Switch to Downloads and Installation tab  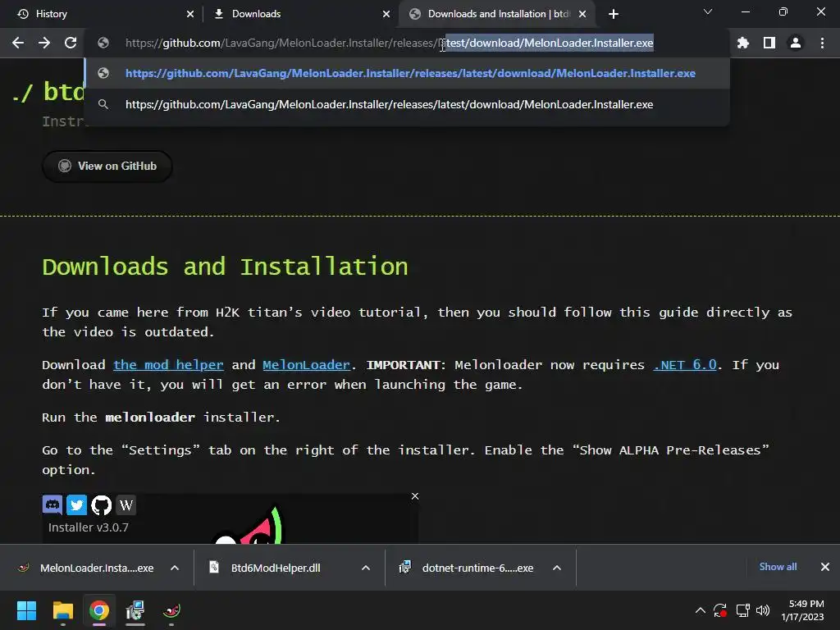pyautogui.click(x=498, y=14)
